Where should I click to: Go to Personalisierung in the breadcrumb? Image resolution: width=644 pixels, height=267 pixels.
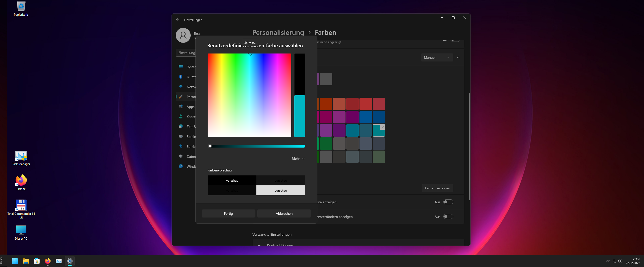click(x=278, y=33)
